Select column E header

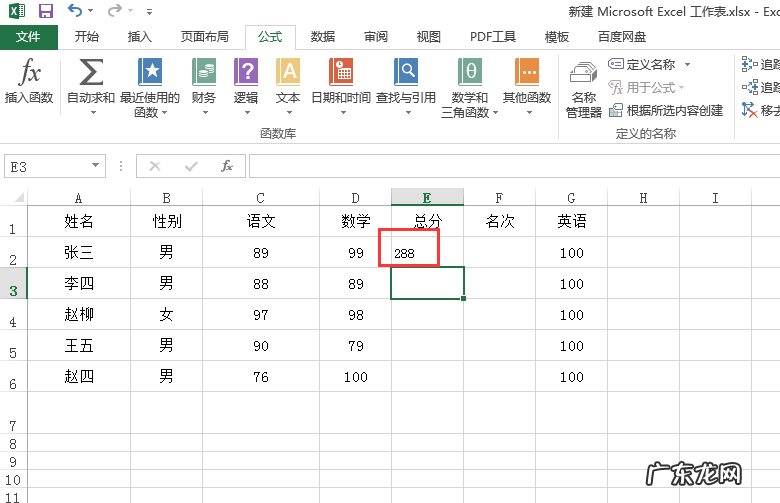click(x=427, y=198)
